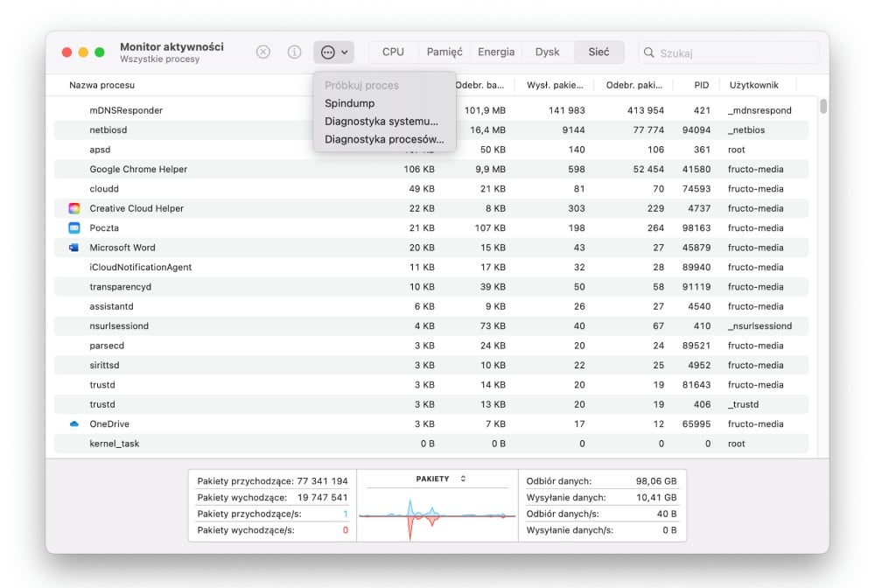Click Odbiór danych/s value 40 B
Image resolution: width=875 pixels, height=588 pixels.
666,514
